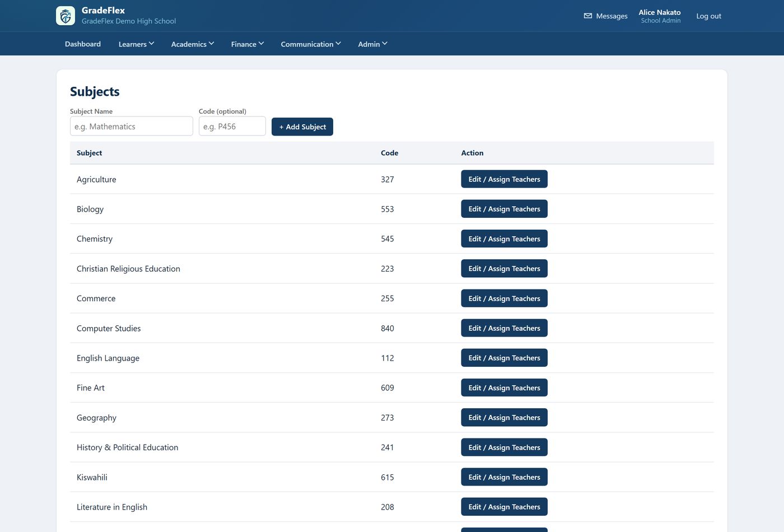Open Messages via the envelope icon
Screen dimensions: 784x532
click(x=588, y=16)
